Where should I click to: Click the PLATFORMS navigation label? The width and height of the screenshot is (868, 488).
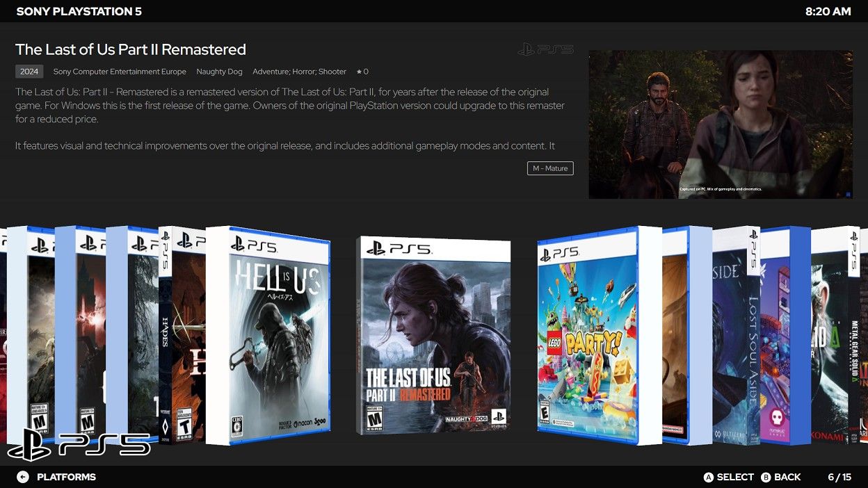[x=66, y=477]
